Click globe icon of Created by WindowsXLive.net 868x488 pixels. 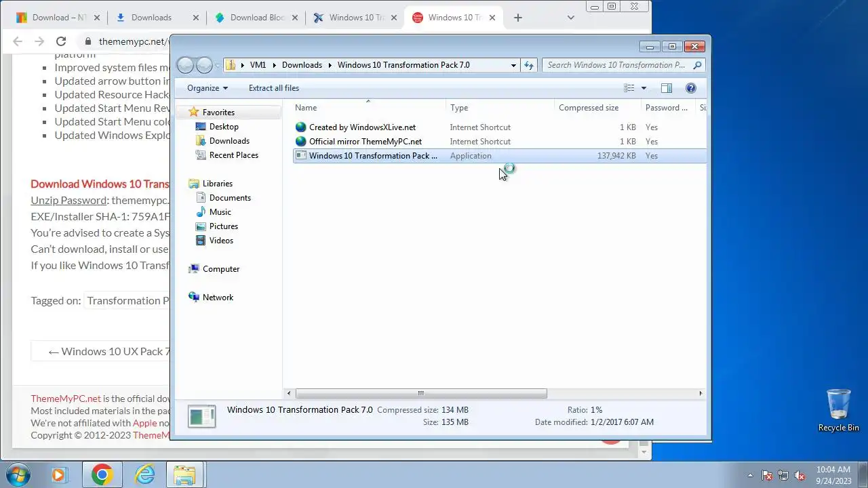click(301, 127)
